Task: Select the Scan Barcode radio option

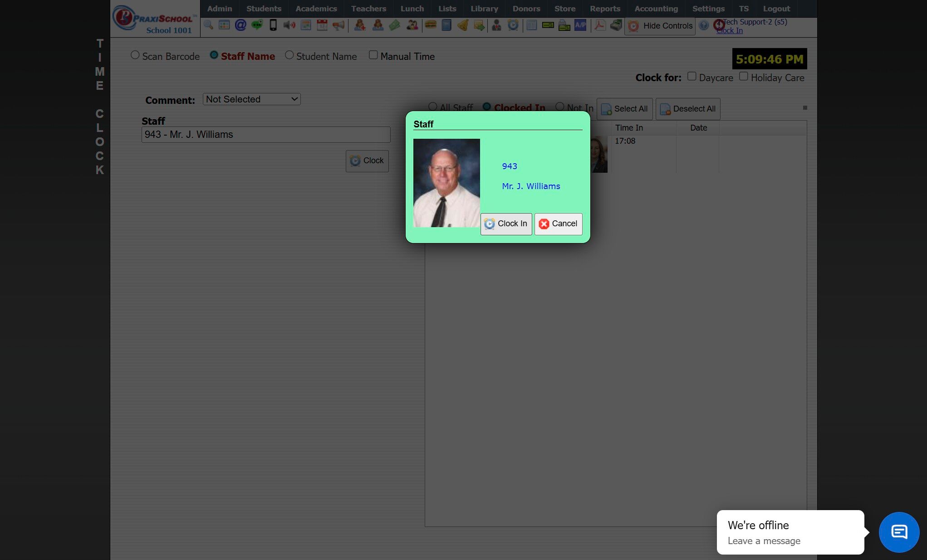Action: point(135,55)
